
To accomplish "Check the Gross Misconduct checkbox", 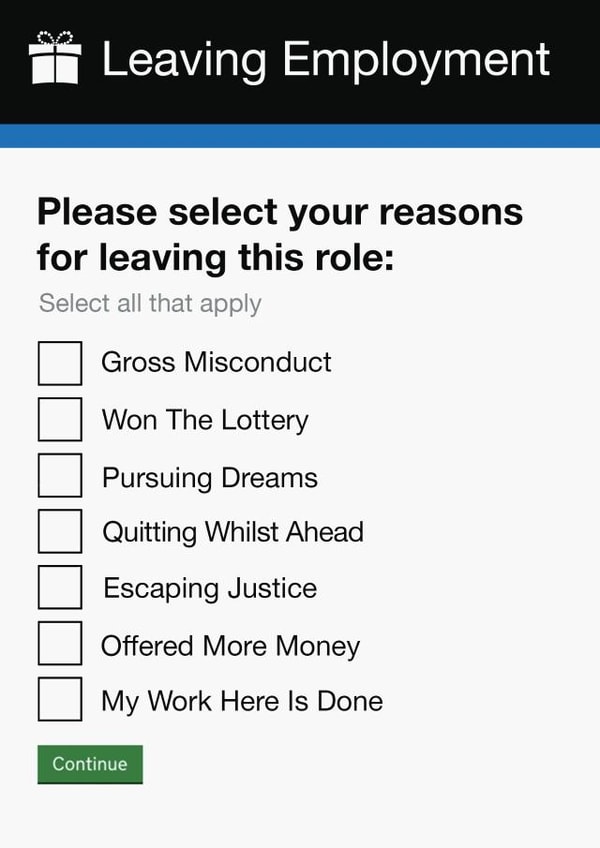I will pos(59,363).
